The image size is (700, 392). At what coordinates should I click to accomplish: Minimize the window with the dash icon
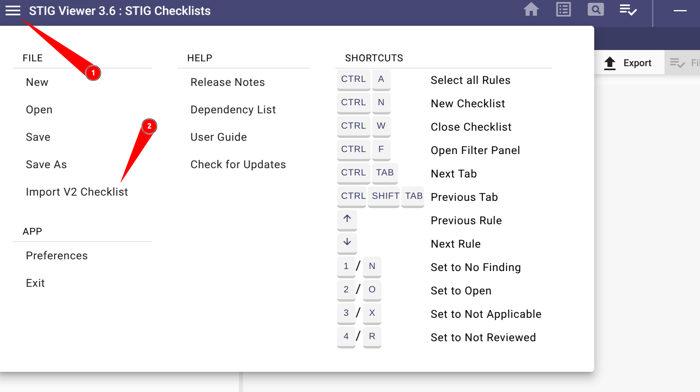point(680,10)
